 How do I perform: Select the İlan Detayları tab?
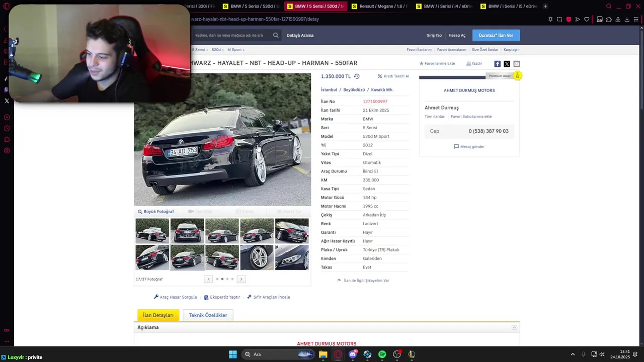pyautogui.click(x=158, y=315)
